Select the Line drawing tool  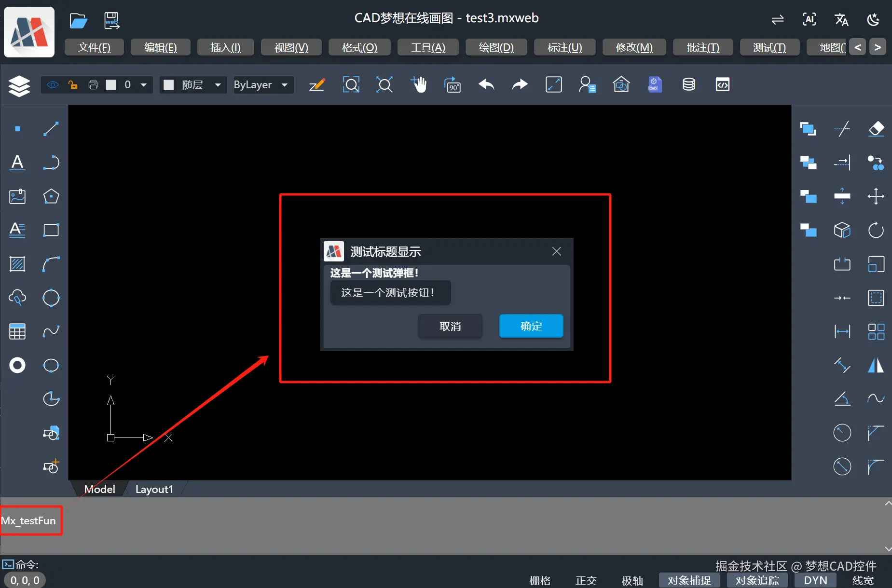coord(51,129)
